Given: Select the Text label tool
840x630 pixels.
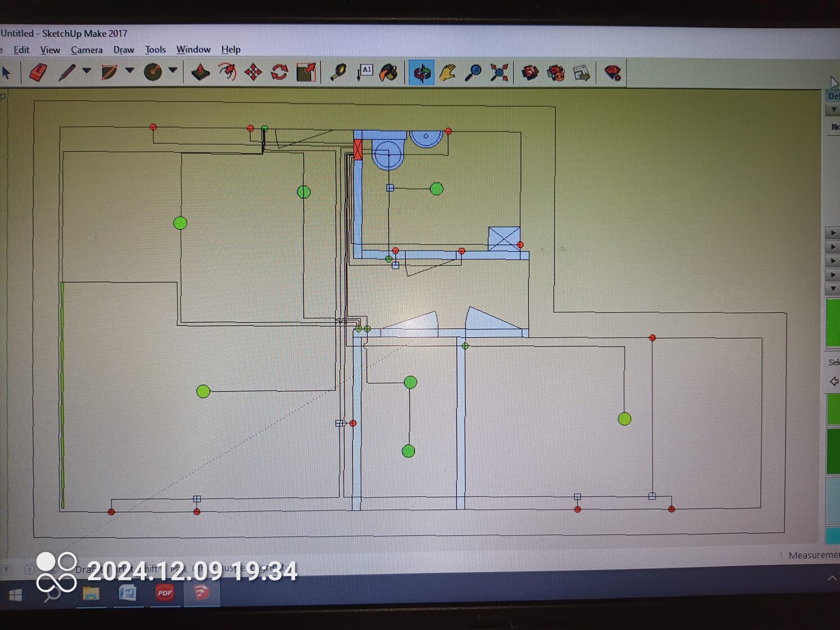Looking at the screenshot, I should pos(365,73).
